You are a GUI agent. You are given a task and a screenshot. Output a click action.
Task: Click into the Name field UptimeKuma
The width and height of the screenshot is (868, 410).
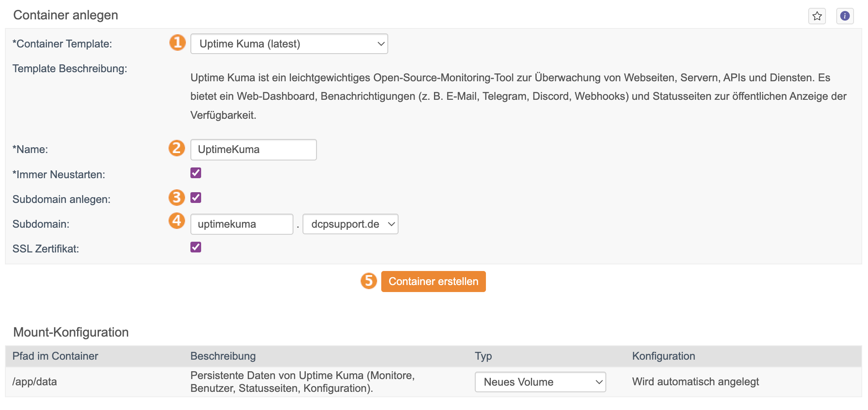coord(253,150)
